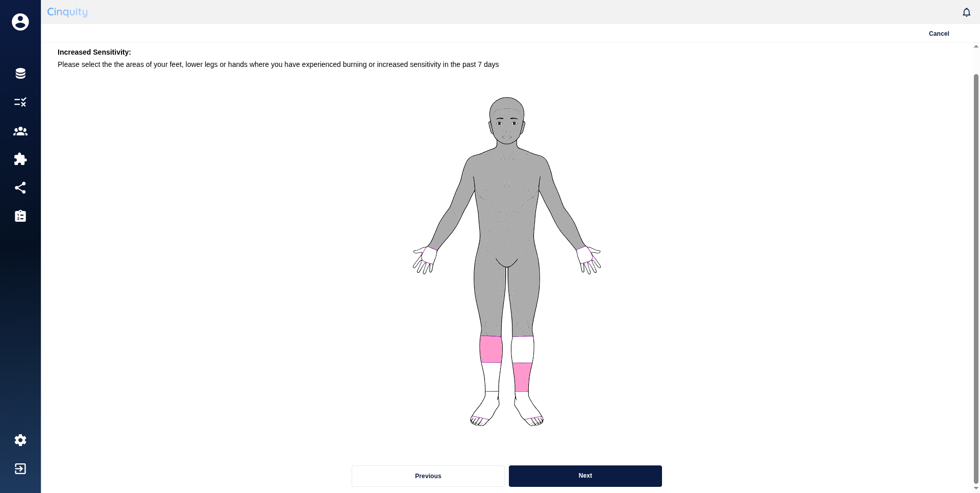Open the user profile icon
The height and width of the screenshot is (493, 980).
[x=20, y=22]
